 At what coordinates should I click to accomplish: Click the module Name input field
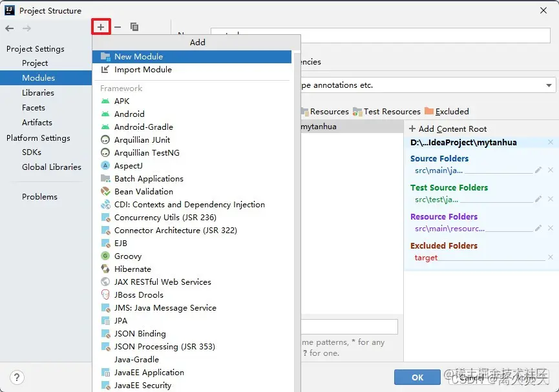pos(381,36)
